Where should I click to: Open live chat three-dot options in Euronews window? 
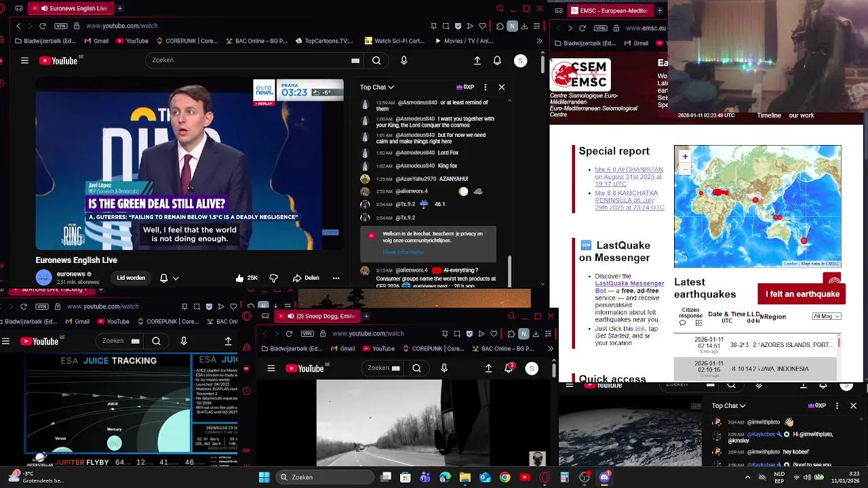(485, 87)
